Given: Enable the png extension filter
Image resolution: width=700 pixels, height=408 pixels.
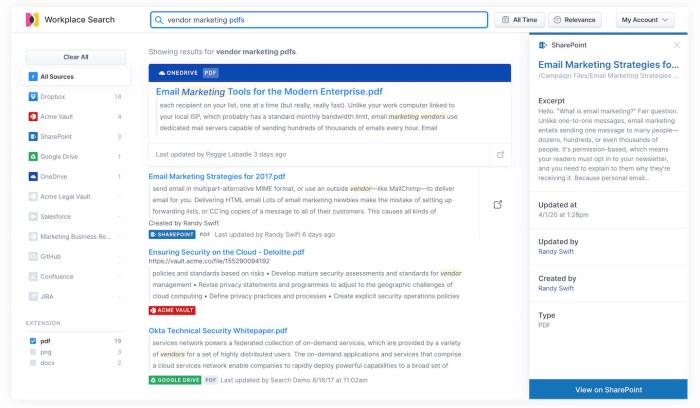Looking at the screenshot, I should pos(33,352).
